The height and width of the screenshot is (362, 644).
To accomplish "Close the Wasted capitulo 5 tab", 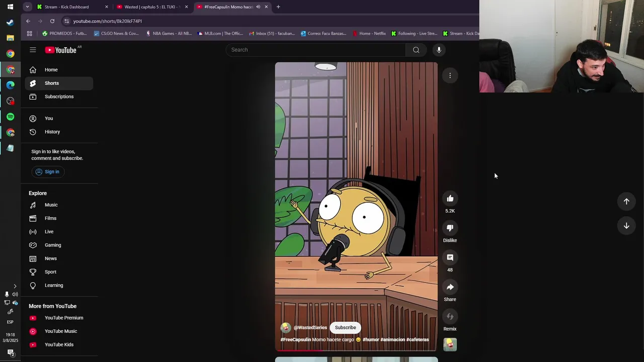I will point(186,7).
